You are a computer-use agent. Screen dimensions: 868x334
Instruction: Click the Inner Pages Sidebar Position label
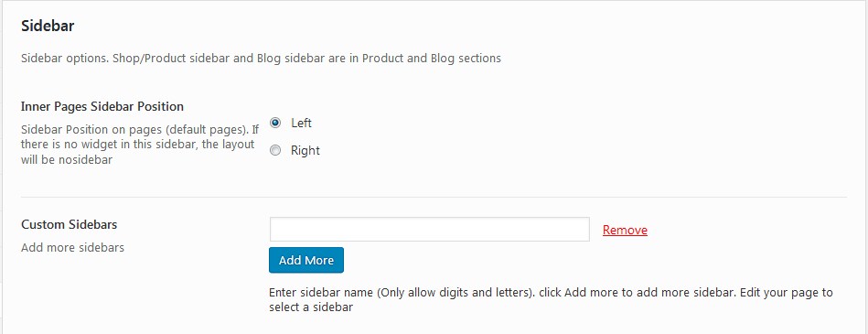click(x=102, y=106)
